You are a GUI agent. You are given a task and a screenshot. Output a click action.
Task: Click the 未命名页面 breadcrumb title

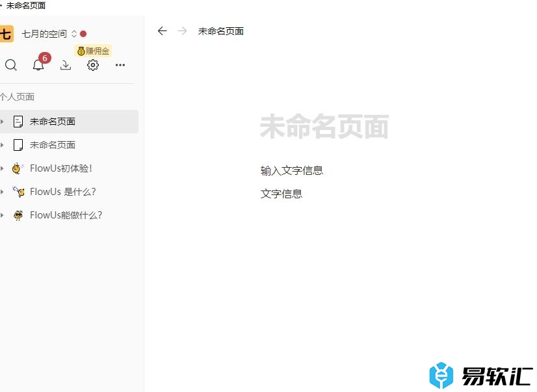pos(221,31)
